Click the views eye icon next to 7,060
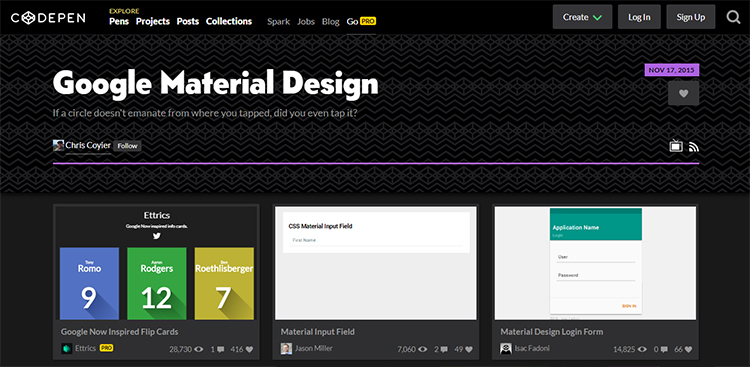Image resolution: width=750 pixels, height=367 pixels. (x=423, y=349)
